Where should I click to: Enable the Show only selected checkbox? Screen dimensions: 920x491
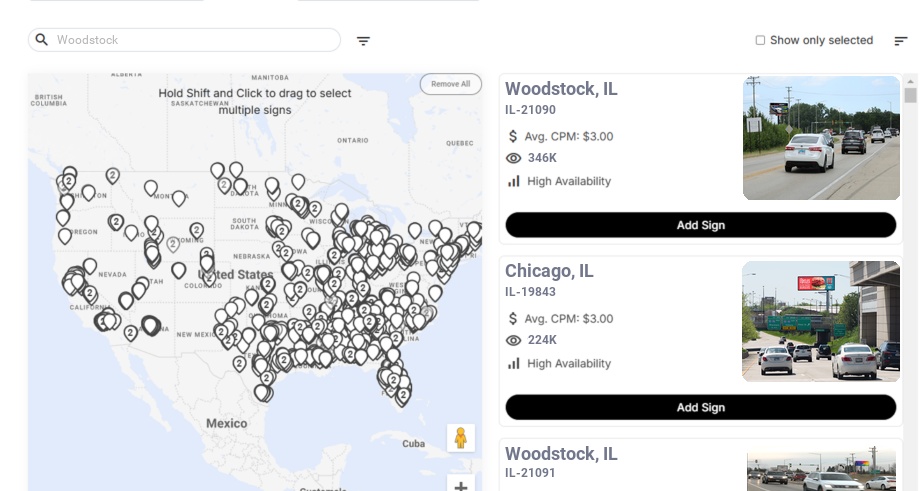pos(760,40)
